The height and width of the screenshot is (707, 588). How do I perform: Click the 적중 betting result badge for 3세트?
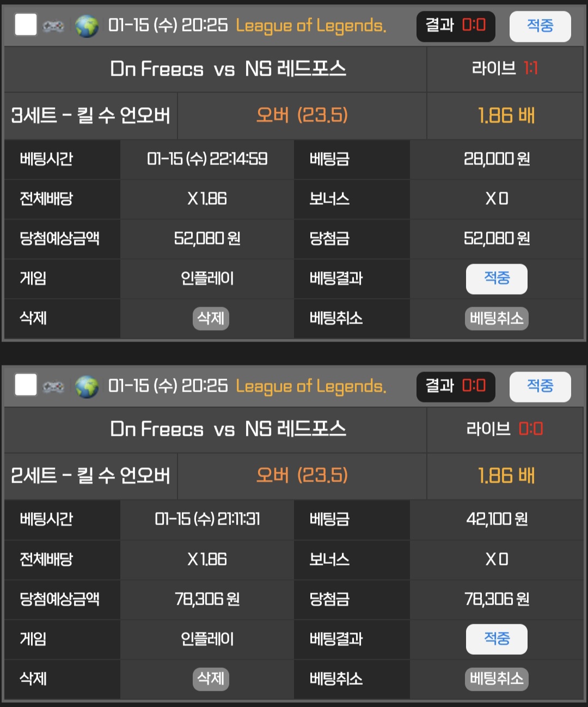[x=496, y=279]
